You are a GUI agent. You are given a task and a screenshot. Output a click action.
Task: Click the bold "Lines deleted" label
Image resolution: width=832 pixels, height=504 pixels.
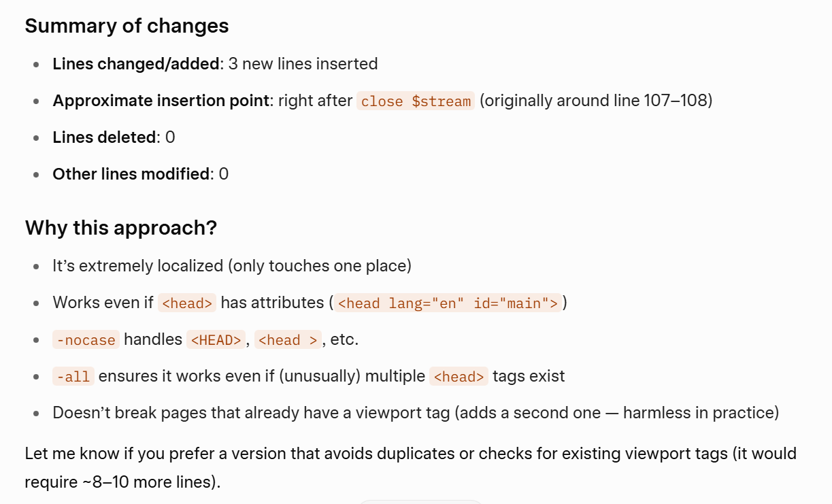coord(104,137)
